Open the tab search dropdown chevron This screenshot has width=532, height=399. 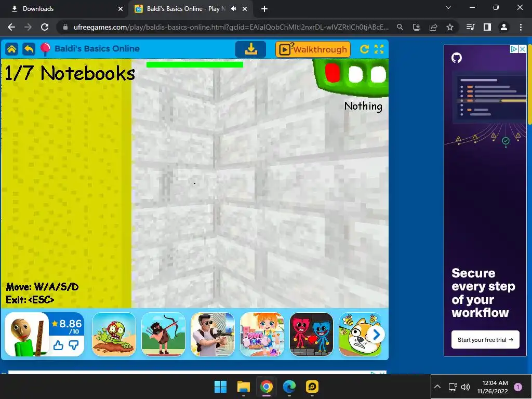tap(448, 7)
